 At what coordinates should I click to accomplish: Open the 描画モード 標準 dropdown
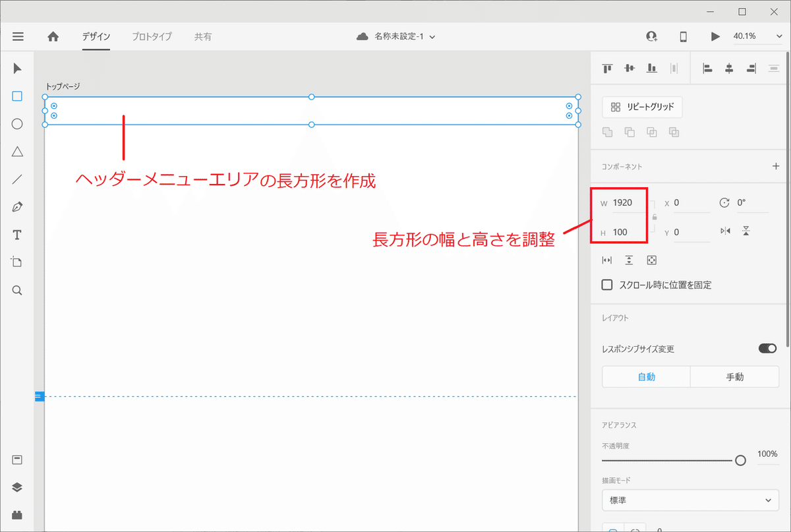point(690,500)
